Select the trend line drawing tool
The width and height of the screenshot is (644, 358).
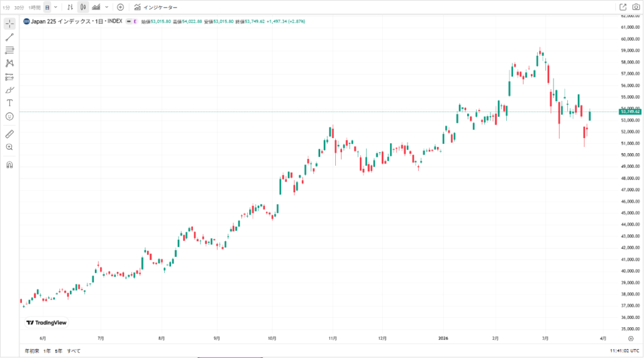pos(9,37)
